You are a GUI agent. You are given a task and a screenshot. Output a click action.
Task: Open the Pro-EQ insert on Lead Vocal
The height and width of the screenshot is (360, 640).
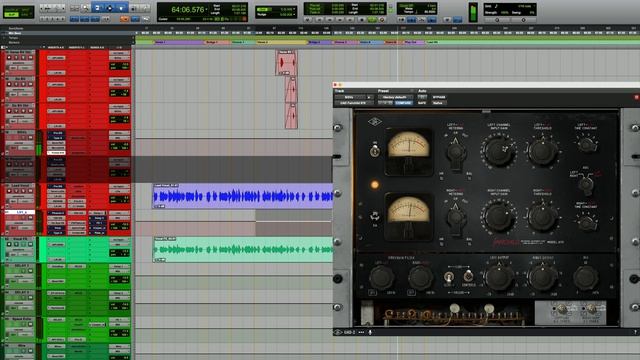tap(57, 187)
